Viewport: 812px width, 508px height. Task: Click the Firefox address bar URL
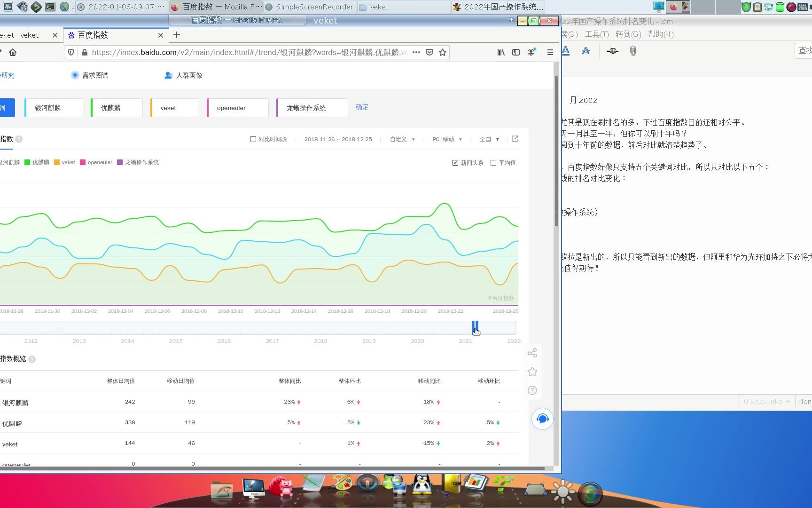(249, 52)
